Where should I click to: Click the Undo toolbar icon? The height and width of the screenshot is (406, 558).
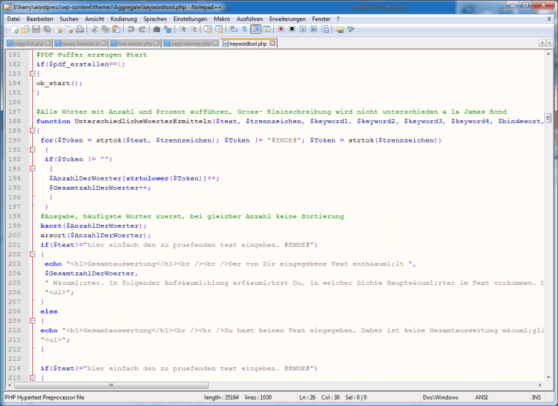coord(131,30)
